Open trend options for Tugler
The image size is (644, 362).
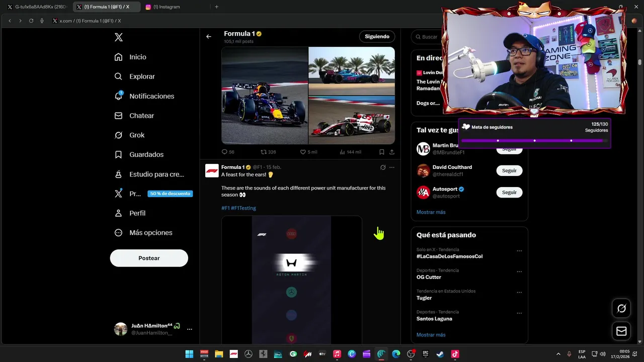[x=519, y=292]
